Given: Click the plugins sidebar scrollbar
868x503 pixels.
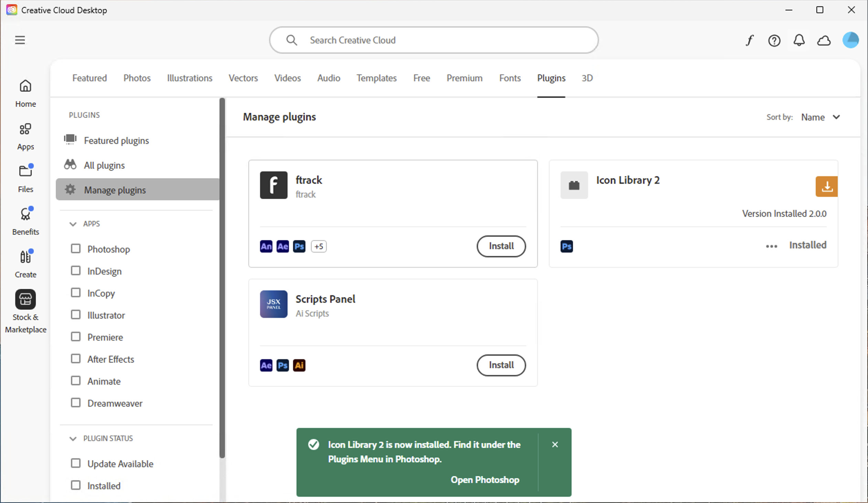Looking at the screenshot, I should [222, 278].
